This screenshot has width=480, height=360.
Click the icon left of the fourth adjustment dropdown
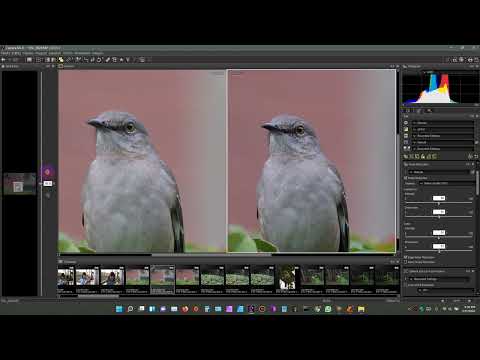coord(406,142)
